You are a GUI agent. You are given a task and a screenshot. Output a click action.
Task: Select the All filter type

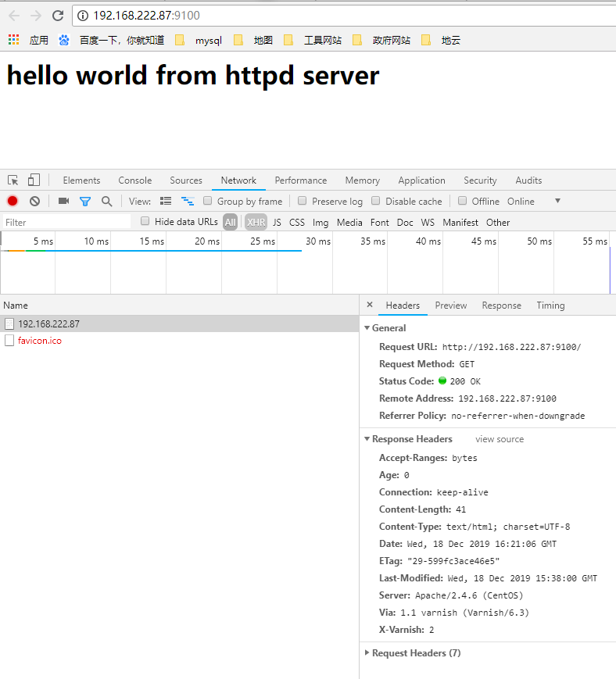pos(230,223)
